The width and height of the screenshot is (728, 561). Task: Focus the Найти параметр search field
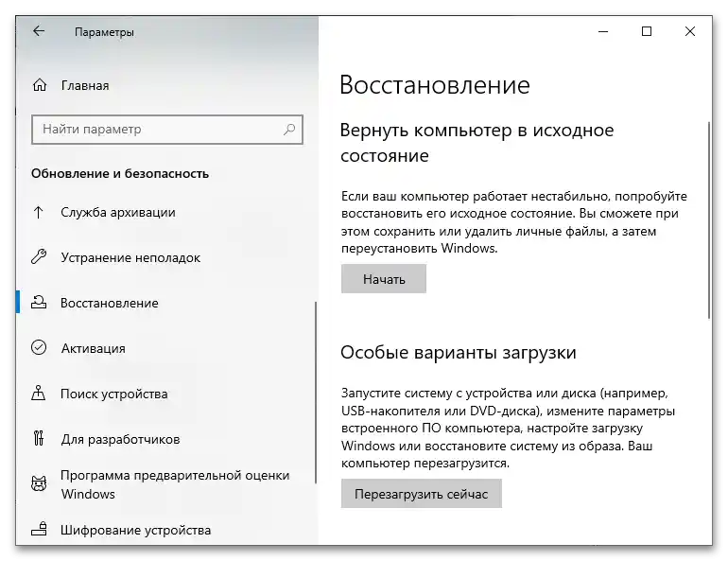click(167, 129)
